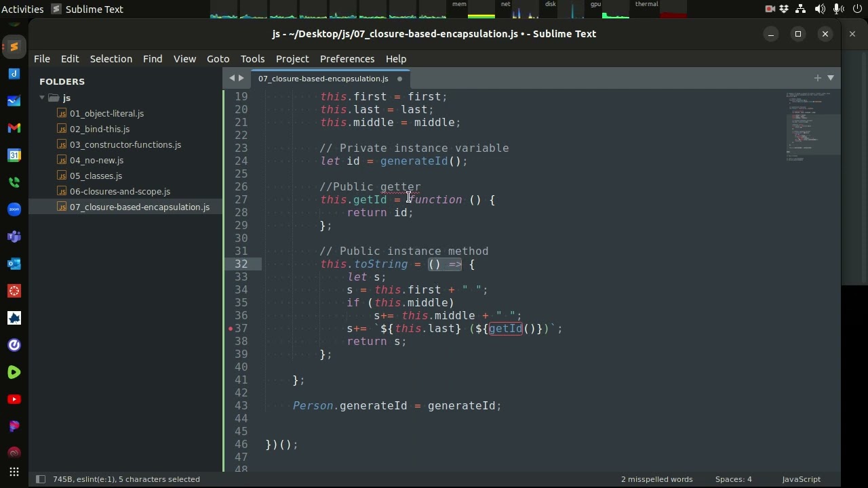Click 'Person' on line 43

[x=313, y=405]
